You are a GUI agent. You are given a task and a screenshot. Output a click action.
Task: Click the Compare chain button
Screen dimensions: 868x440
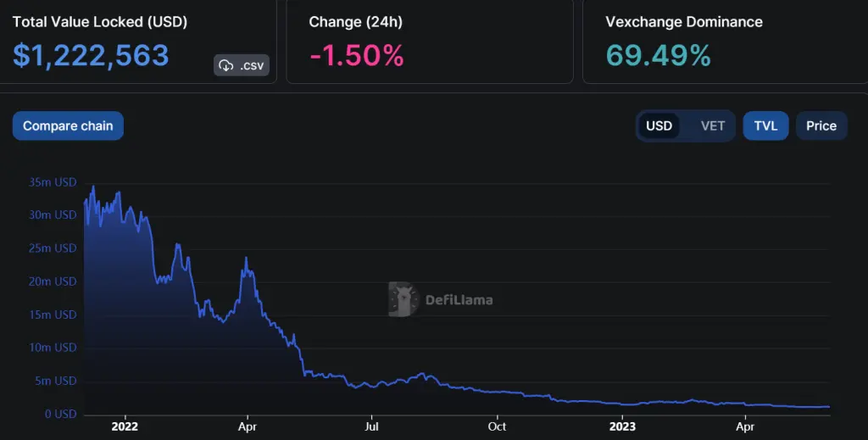coord(68,125)
